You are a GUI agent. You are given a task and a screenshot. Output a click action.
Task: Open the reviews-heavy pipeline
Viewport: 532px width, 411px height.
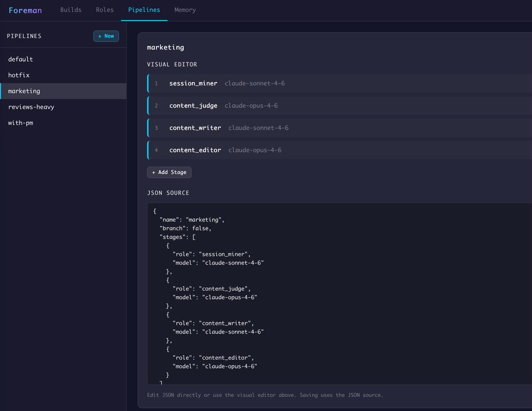click(31, 107)
